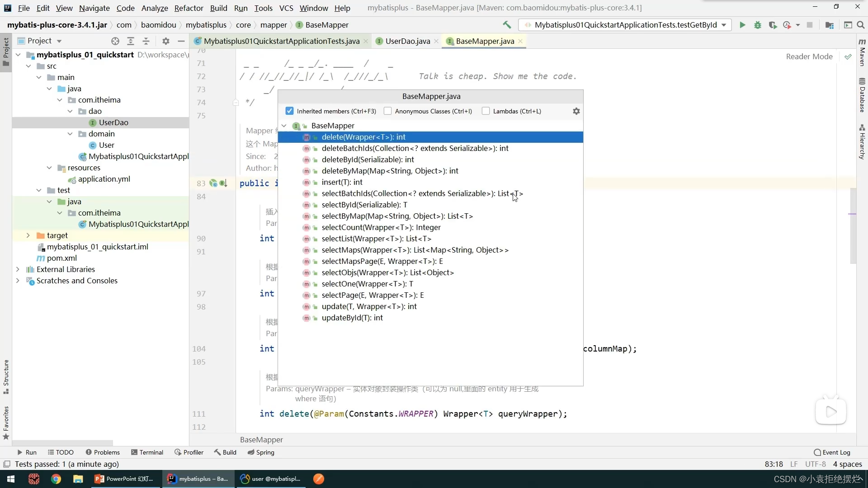Open the Refactor menu
This screenshot has height=488, width=868.
(189, 8)
